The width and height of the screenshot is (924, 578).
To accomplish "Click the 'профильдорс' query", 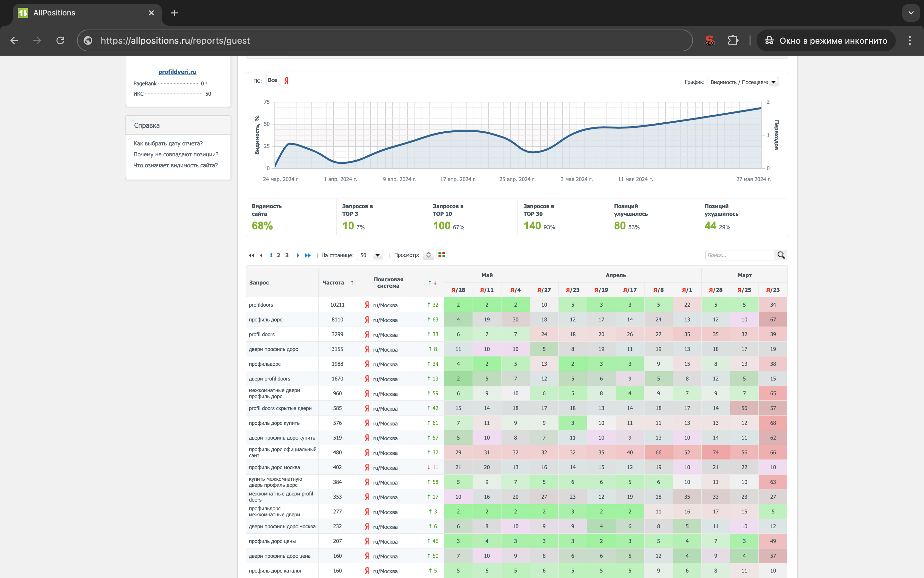I will pos(265,364).
